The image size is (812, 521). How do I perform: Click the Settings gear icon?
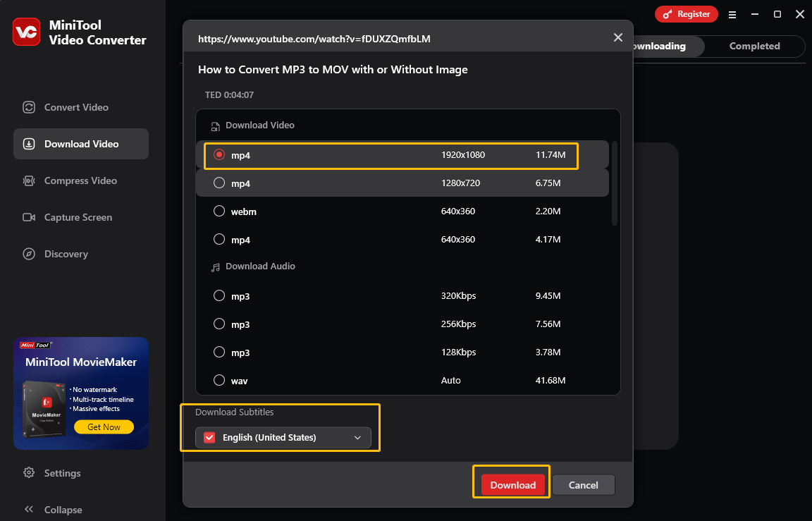tap(29, 473)
